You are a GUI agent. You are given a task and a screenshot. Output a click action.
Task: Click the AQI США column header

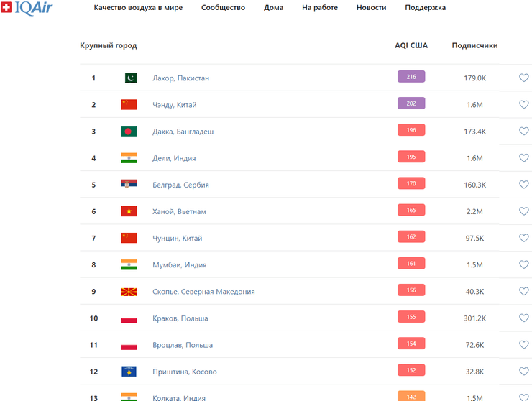pos(411,46)
